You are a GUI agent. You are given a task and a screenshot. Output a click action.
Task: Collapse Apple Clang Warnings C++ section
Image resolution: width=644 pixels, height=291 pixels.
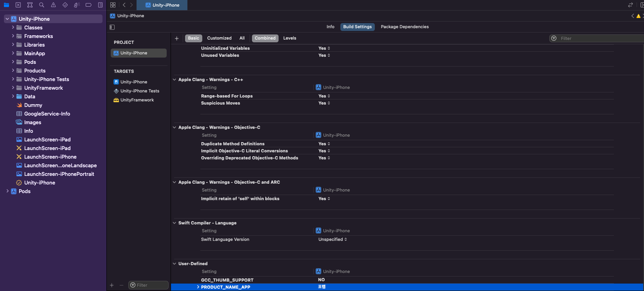174,80
